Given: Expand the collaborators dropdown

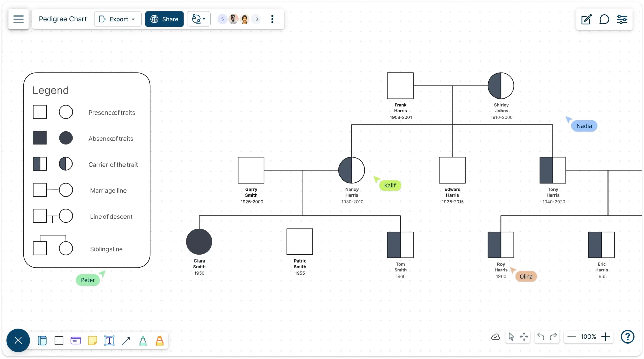Looking at the screenshot, I should (x=255, y=19).
